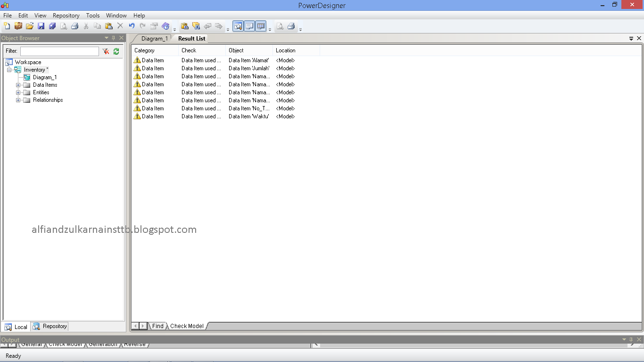The height and width of the screenshot is (362, 644).
Task: Open a new model with the New icon
Action: pos(7,26)
